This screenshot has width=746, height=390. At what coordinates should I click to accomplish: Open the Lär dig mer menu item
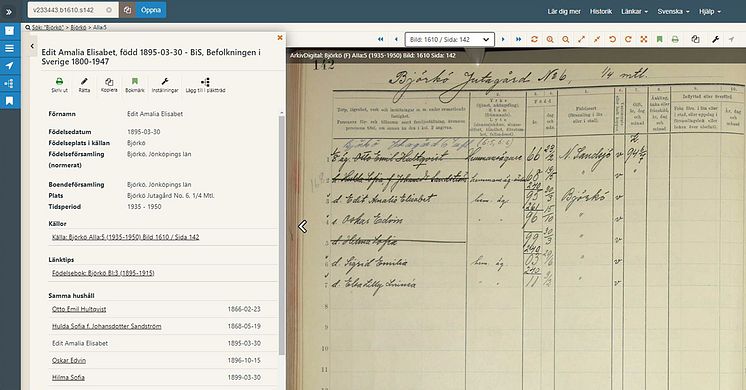click(x=564, y=11)
